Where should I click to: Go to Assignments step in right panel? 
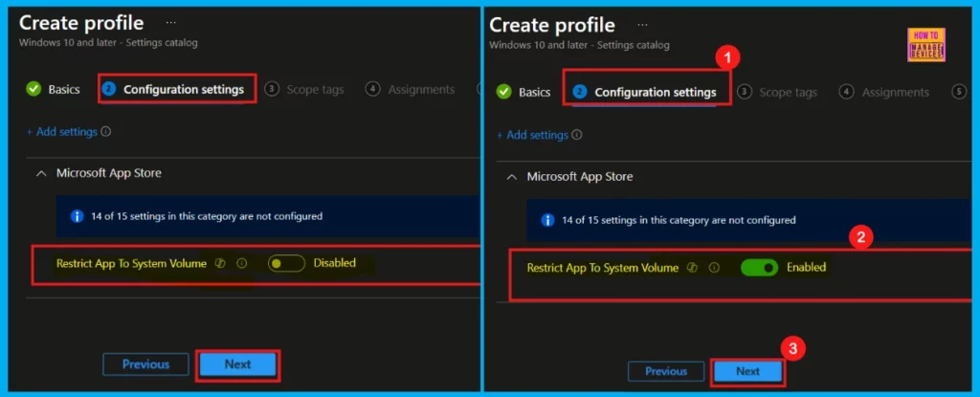tap(883, 93)
